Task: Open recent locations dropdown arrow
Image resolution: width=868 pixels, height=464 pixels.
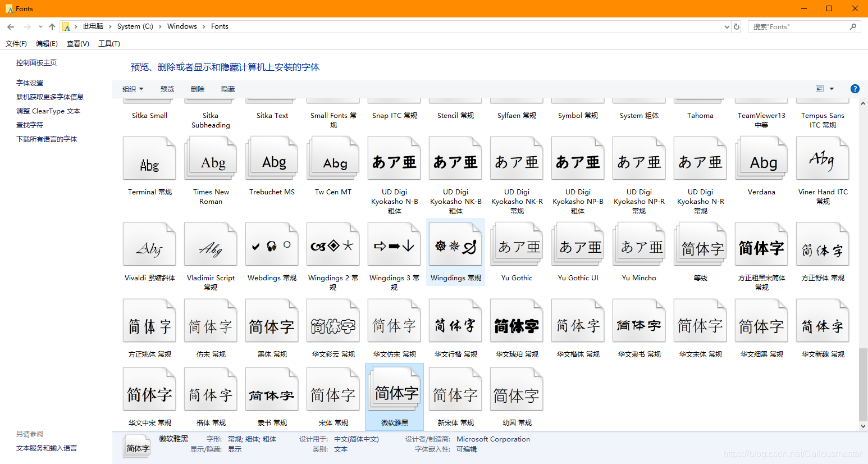Action: coord(40,26)
